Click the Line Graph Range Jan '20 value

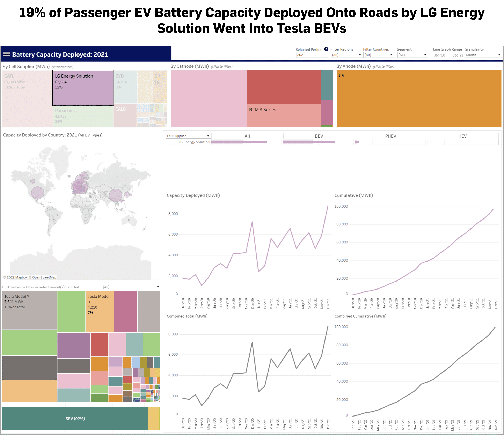click(440, 55)
